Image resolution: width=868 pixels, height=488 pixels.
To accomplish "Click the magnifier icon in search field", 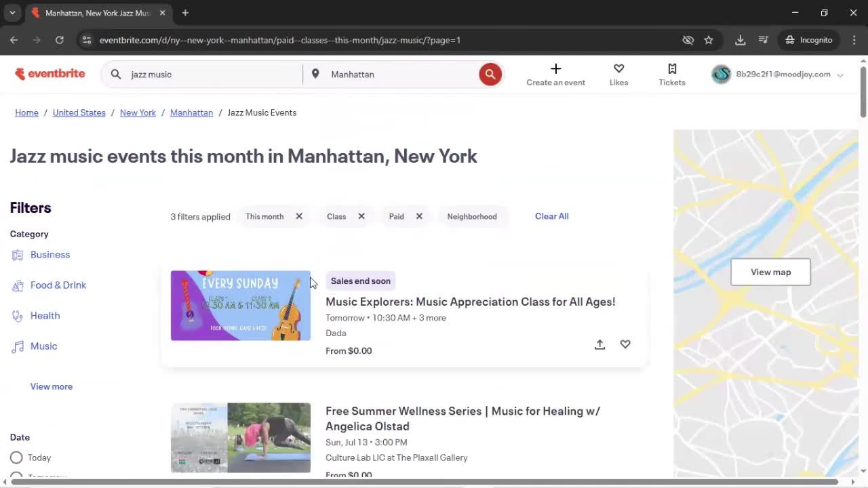I will (x=116, y=75).
